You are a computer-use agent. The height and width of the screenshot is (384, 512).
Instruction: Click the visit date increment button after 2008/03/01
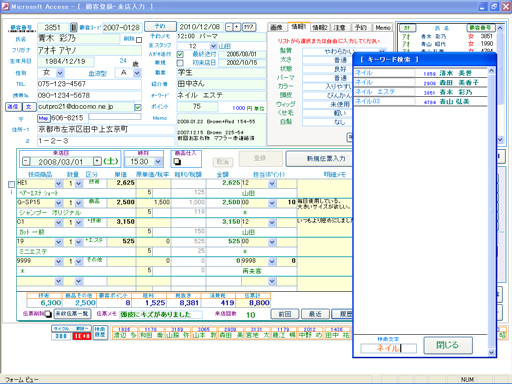click(97, 161)
